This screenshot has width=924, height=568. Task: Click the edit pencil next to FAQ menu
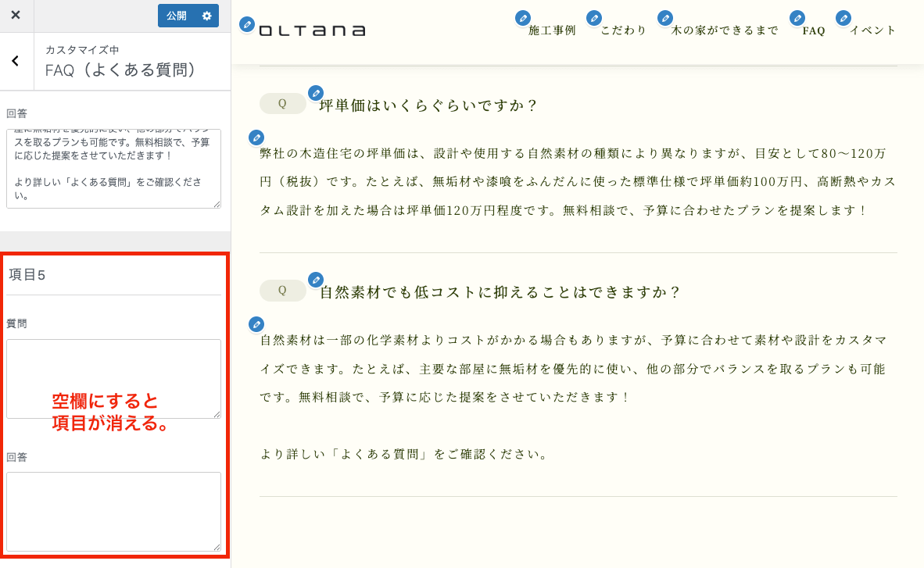797,18
